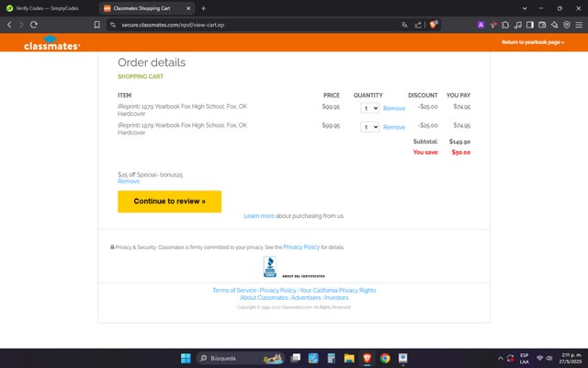Click the browser forward arrow
588x368 pixels.
pyautogui.click(x=21, y=25)
